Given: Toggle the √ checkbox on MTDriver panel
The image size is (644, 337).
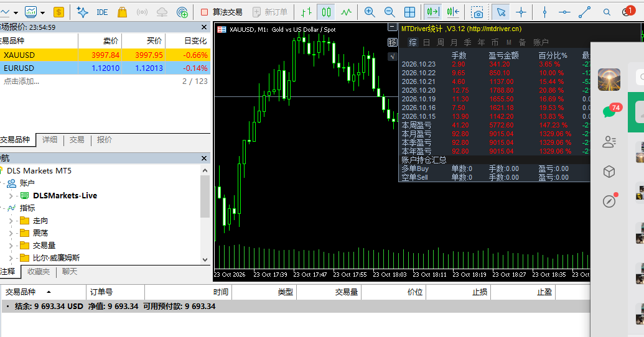Looking at the screenshot, I should [x=393, y=56].
